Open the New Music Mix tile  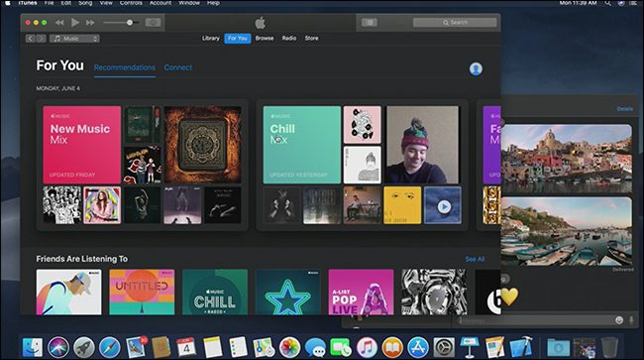pos(81,145)
